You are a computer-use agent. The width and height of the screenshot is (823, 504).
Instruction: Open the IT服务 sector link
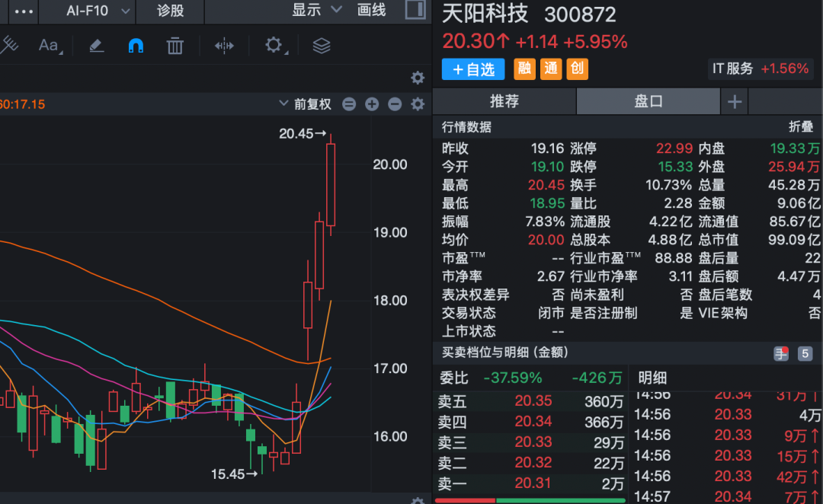coord(760,69)
